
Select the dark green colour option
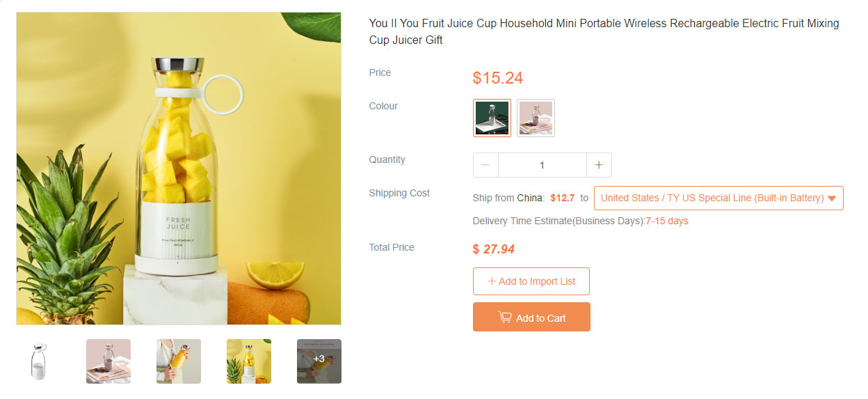point(492,118)
